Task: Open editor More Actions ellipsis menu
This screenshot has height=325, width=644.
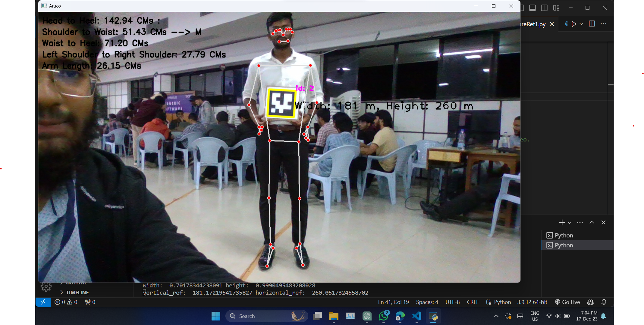Action: click(603, 24)
